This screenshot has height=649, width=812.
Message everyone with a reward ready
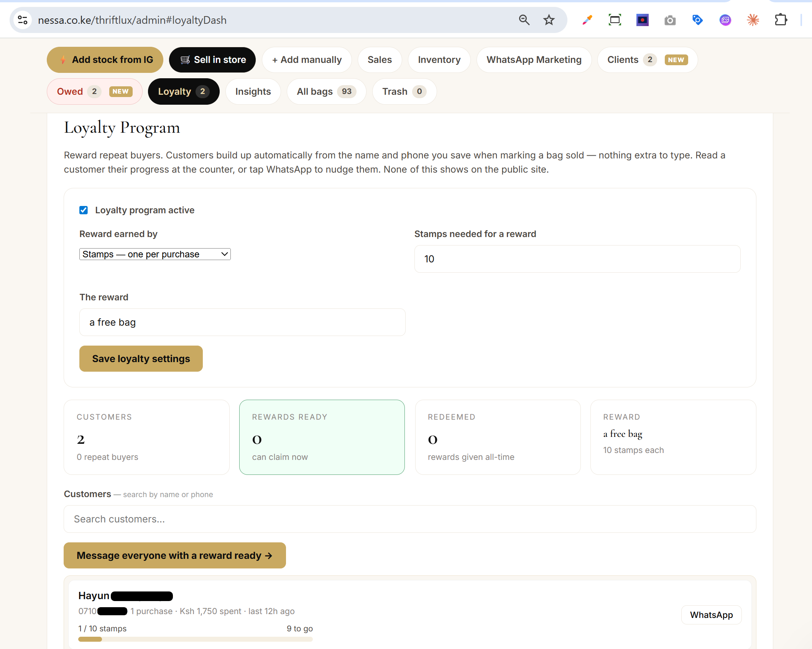(x=175, y=555)
